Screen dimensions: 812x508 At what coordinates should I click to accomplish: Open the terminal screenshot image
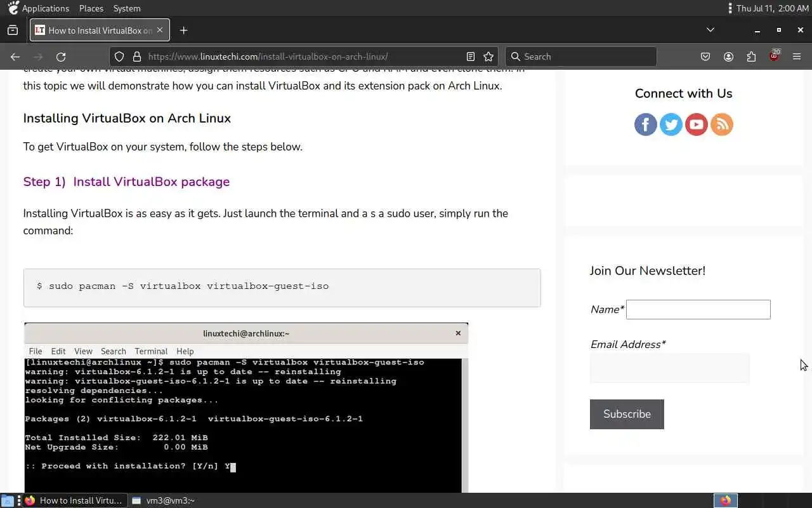[246, 408]
